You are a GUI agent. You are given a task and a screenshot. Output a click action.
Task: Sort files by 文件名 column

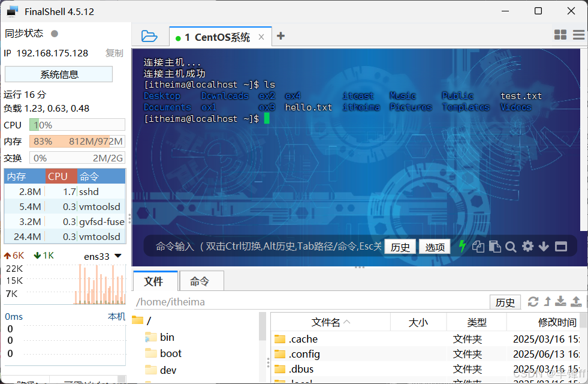click(330, 322)
